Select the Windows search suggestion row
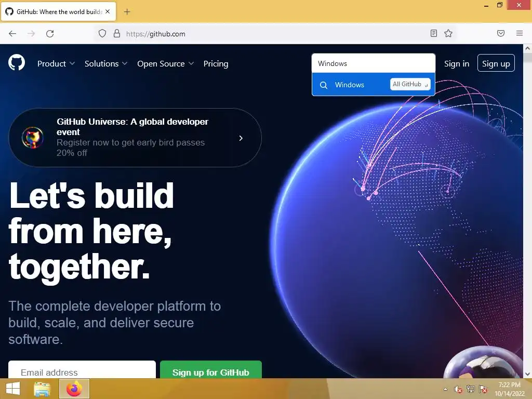The image size is (532, 399). click(x=373, y=85)
